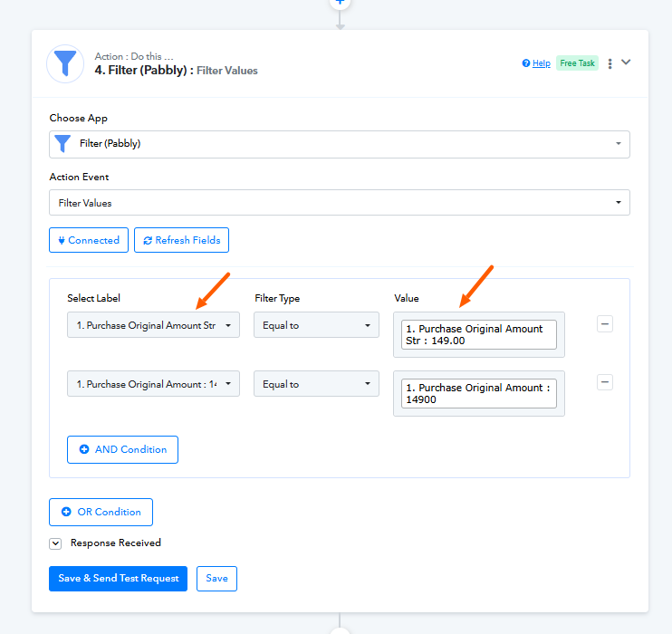Open the three-dot options menu

pos(610,63)
